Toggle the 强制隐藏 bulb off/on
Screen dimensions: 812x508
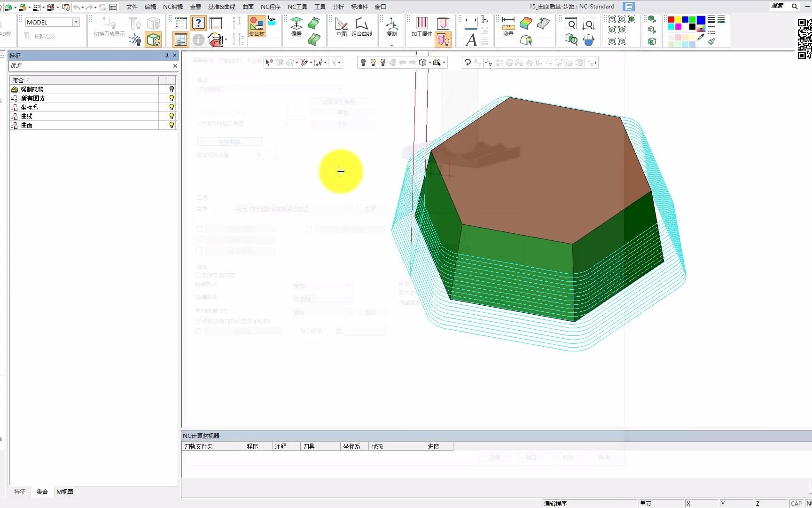(x=172, y=89)
